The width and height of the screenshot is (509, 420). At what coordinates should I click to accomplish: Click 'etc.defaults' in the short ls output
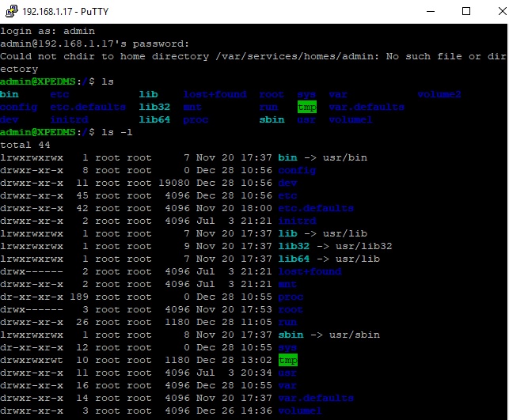click(88, 107)
